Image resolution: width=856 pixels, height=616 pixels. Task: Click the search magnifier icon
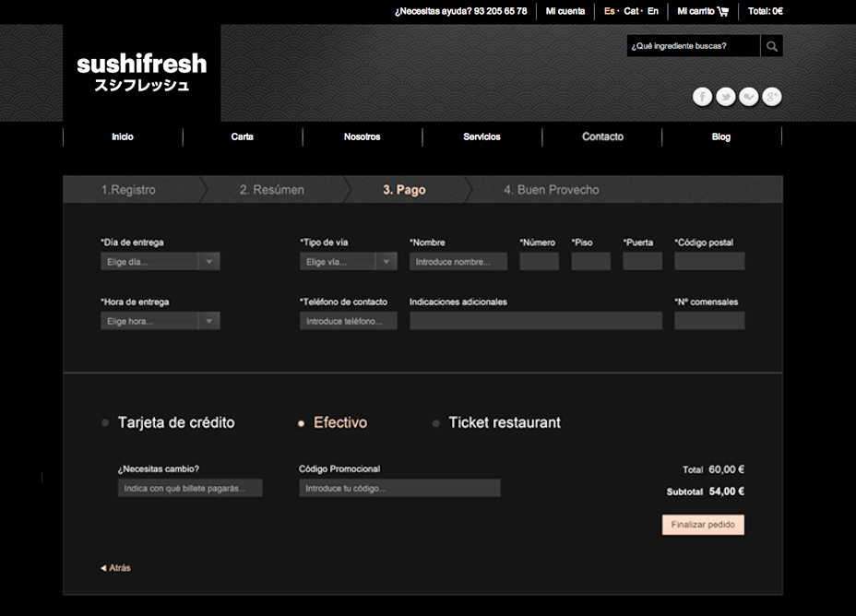click(771, 46)
